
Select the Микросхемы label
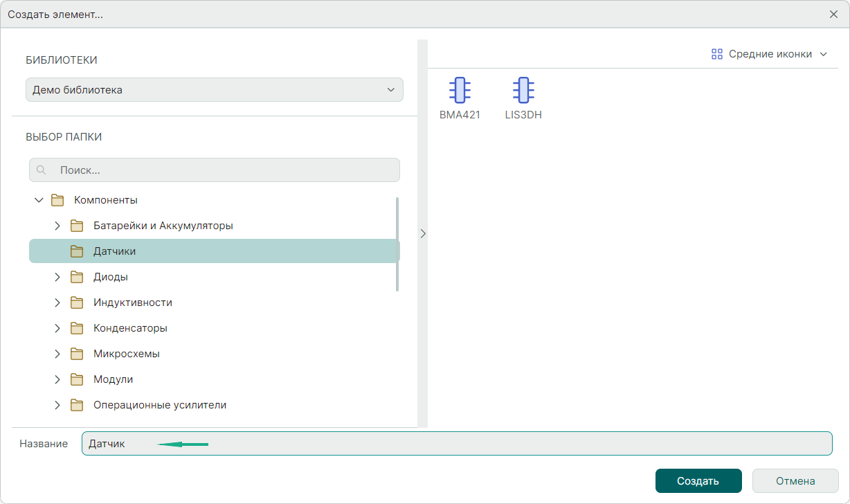(x=127, y=354)
